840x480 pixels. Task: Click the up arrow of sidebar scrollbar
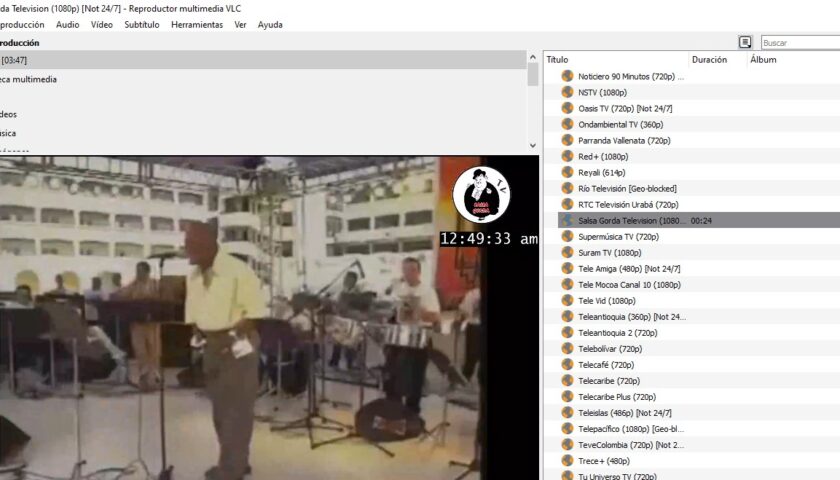[x=532, y=57]
